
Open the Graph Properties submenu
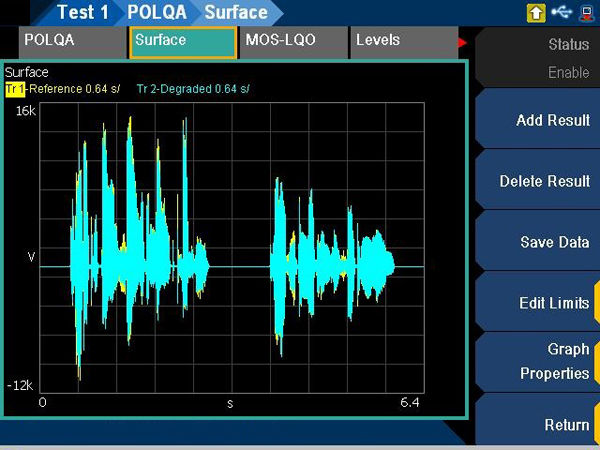(538, 362)
